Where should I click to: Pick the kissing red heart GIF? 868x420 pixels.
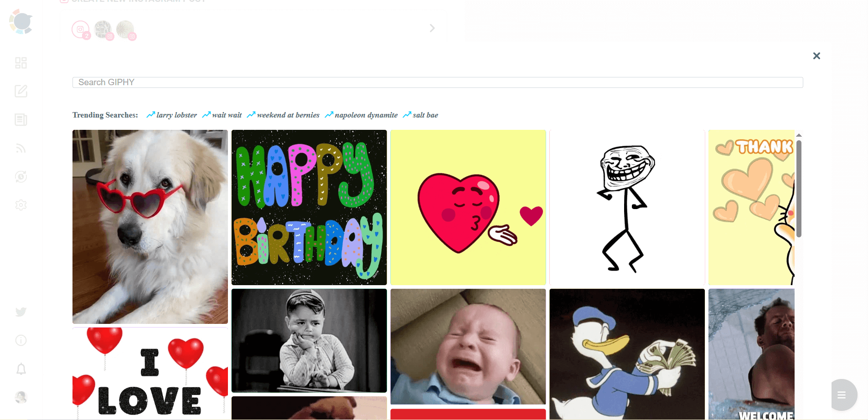coord(468,207)
